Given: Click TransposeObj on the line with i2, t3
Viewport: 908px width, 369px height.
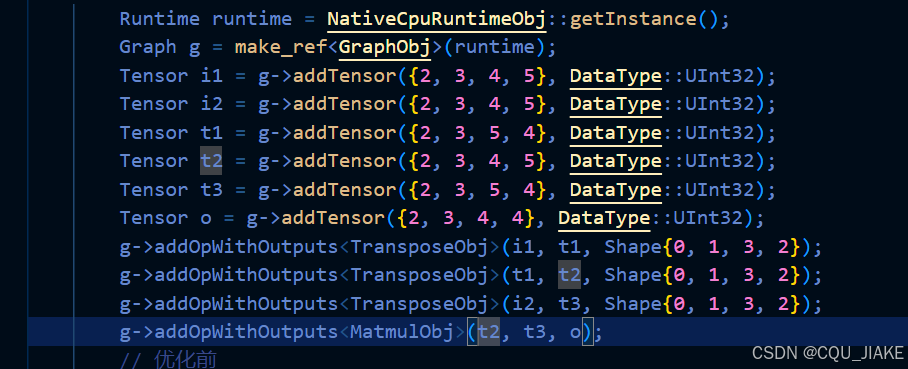Looking at the screenshot, I should pyautogui.click(x=420, y=304).
